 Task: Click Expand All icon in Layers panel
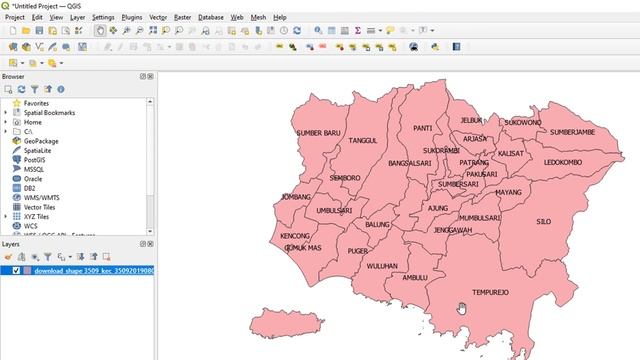[x=80, y=257]
